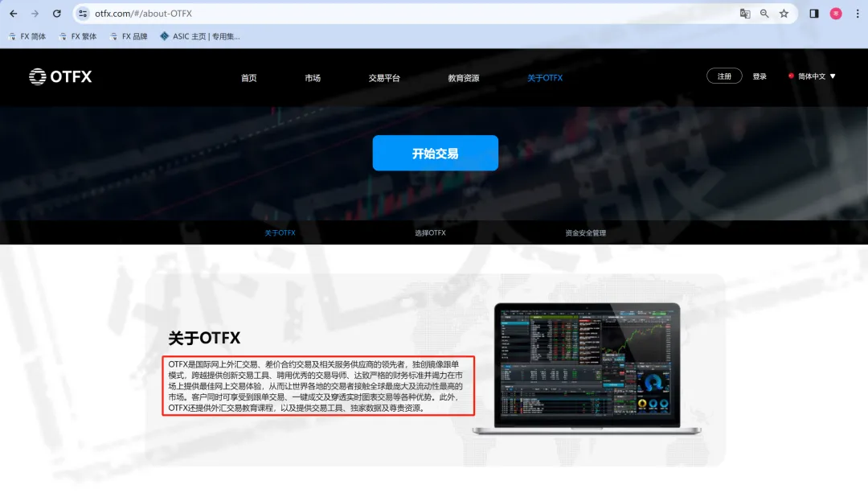The width and height of the screenshot is (868, 493).
Task: Open the FX 品牌 bookmark
Action: (129, 36)
